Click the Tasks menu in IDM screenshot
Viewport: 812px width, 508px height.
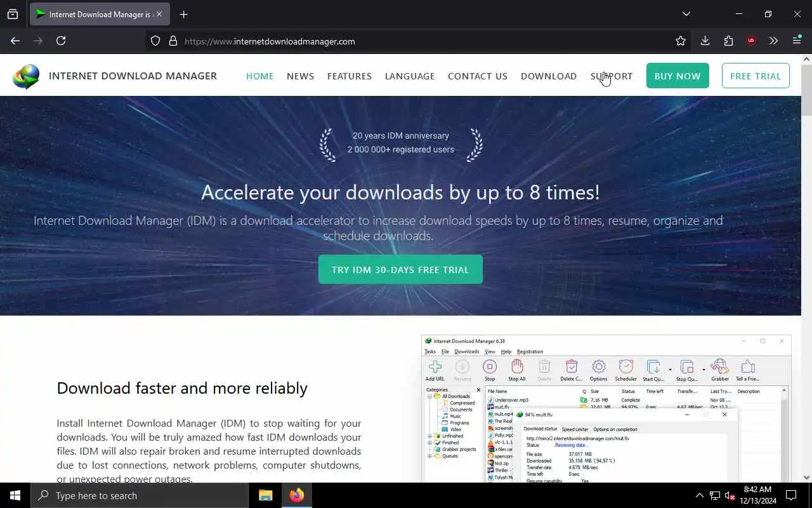tap(430, 352)
